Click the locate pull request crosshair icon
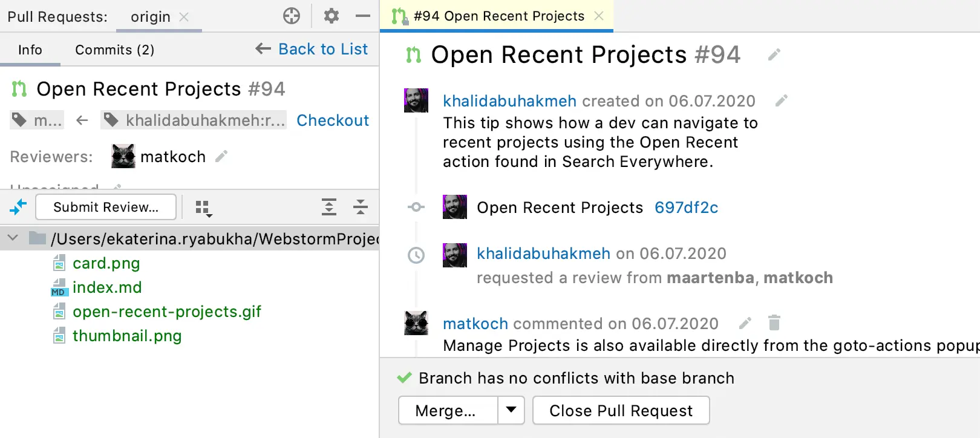Viewport: 980px width, 438px height. [292, 16]
